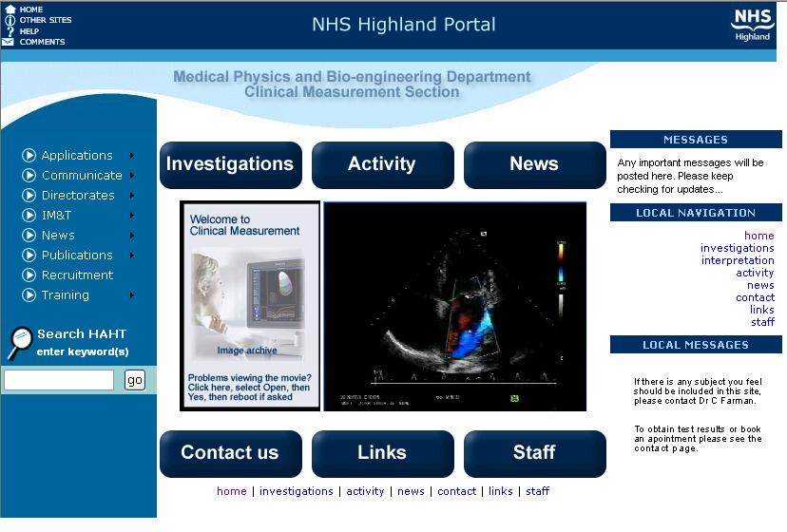Screen dimensions: 787x532
Task: Open the IM&T sidebar menu item
Action: tap(56, 216)
